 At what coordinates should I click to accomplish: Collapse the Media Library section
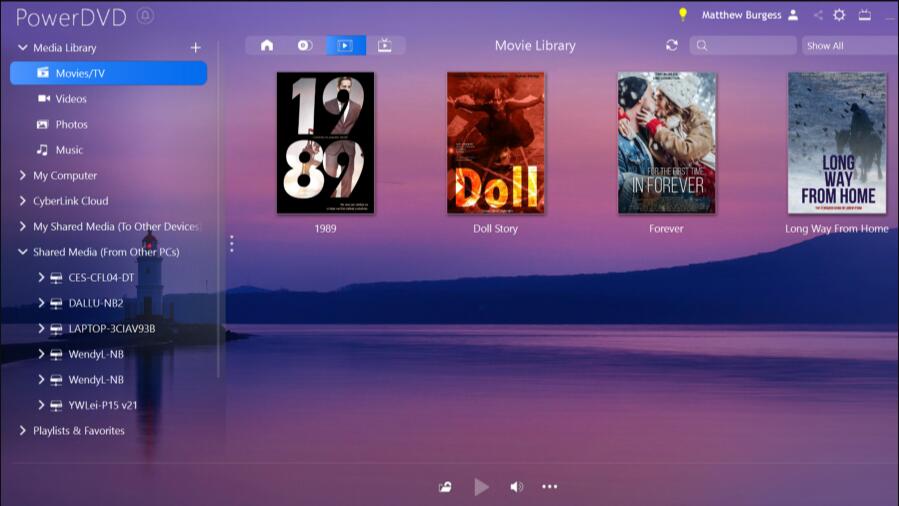23,48
